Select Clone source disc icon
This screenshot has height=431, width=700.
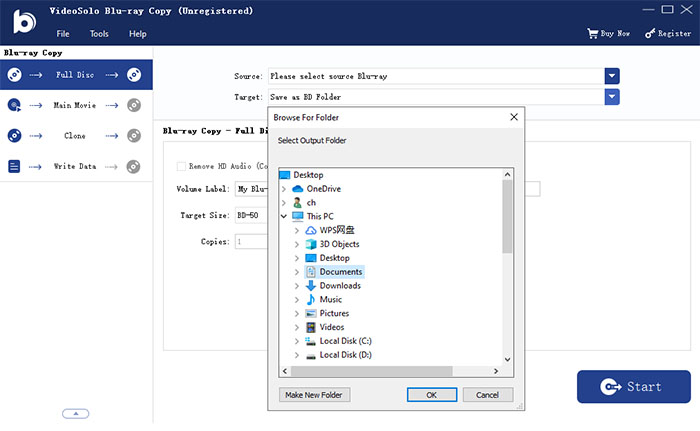(15, 136)
